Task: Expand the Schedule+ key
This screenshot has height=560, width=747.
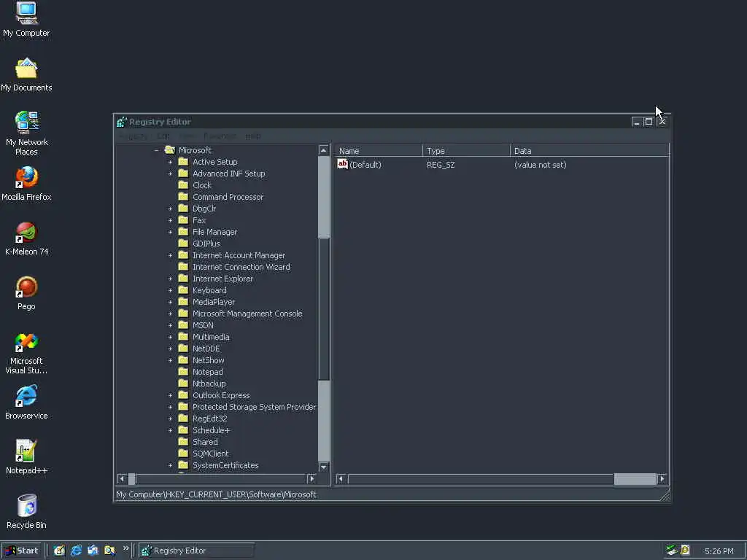Action: [170, 430]
